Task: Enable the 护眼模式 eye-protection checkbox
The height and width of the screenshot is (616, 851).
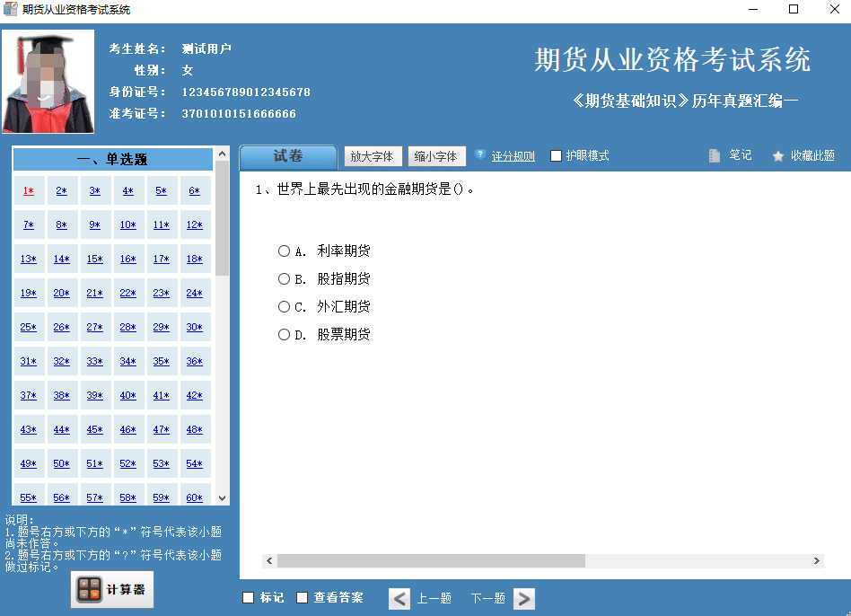Action: [556, 155]
